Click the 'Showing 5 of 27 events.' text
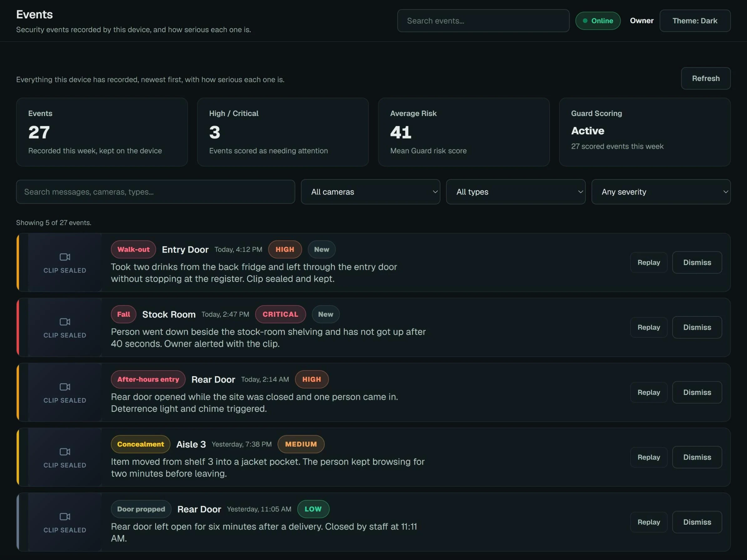 click(x=54, y=223)
